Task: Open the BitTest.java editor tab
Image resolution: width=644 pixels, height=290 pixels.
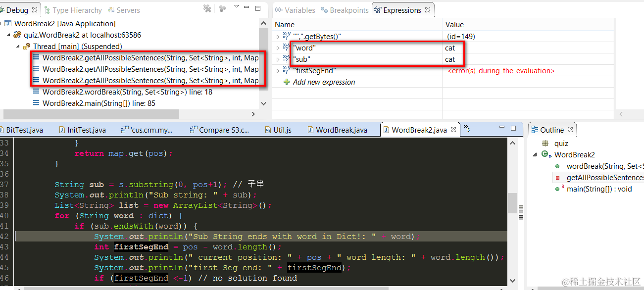Action: click(25, 130)
